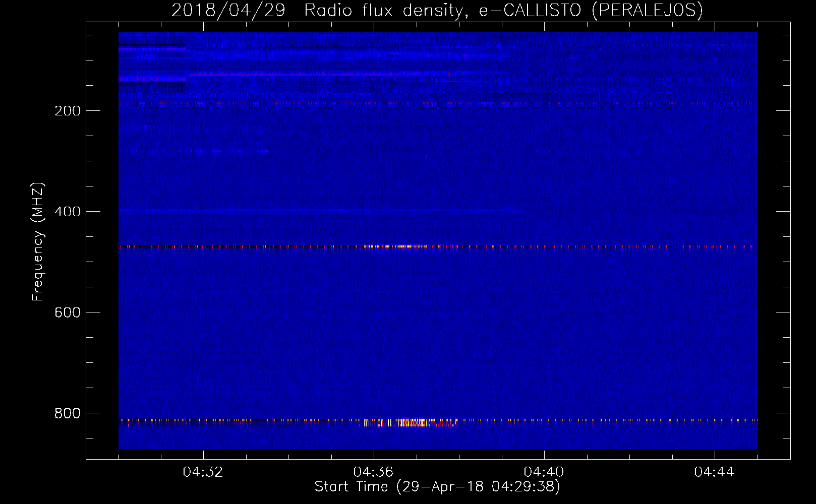The image size is (816, 504).
Task: Click the '04:40' time tick label
Action: [544, 472]
